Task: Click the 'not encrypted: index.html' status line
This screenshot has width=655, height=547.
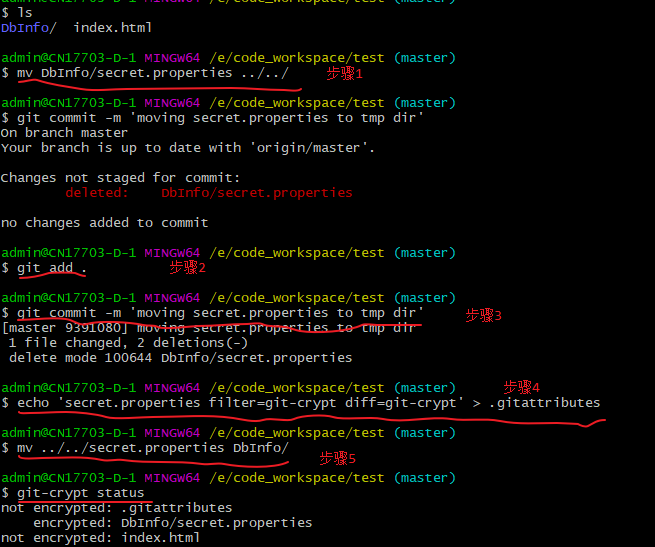Action: [x=100, y=538]
